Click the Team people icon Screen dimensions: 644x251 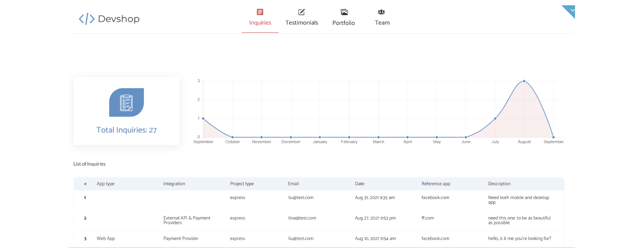pyautogui.click(x=381, y=12)
